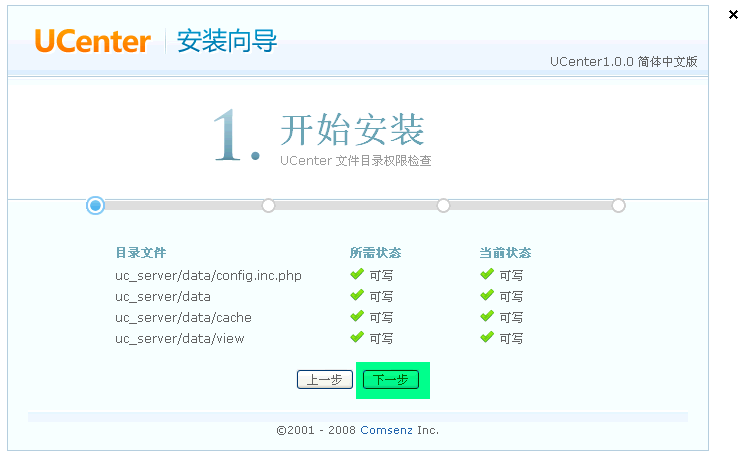The width and height of the screenshot is (743, 456).
Task: Click required-status checkmark for data/cache row
Action: tap(357, 316)
